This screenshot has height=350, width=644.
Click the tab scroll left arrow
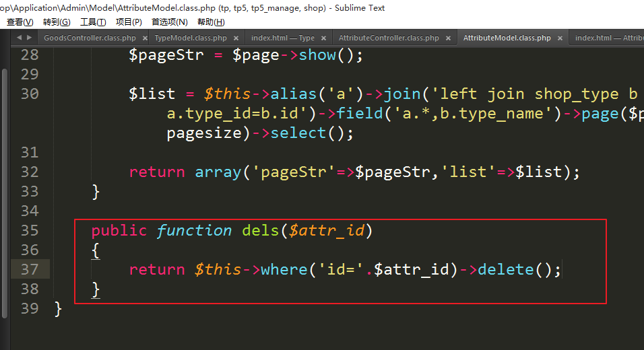[x=18, y=38]
